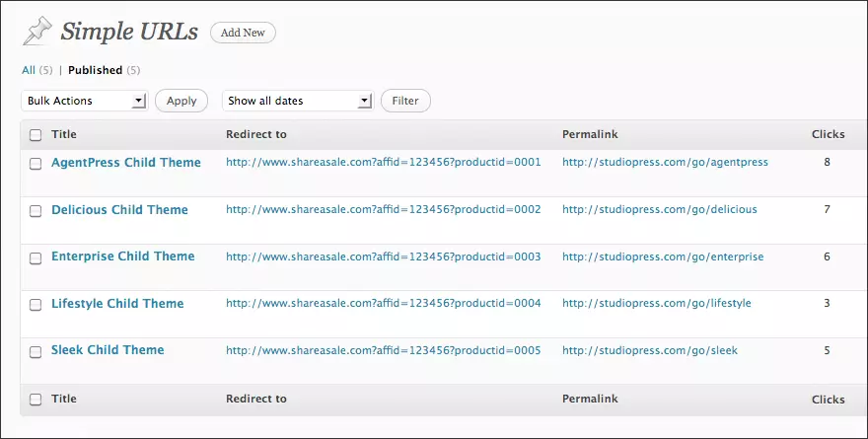Open the Enterprise Child Theme title link

coord(123,256)
